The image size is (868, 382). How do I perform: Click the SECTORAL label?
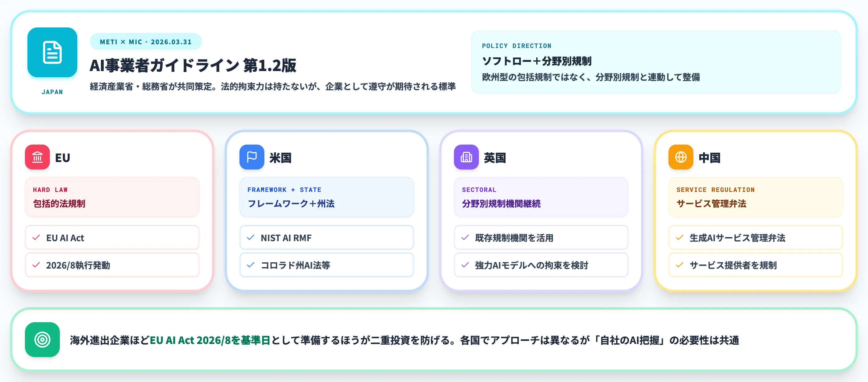pyautogui.click(x=479, y=190)
